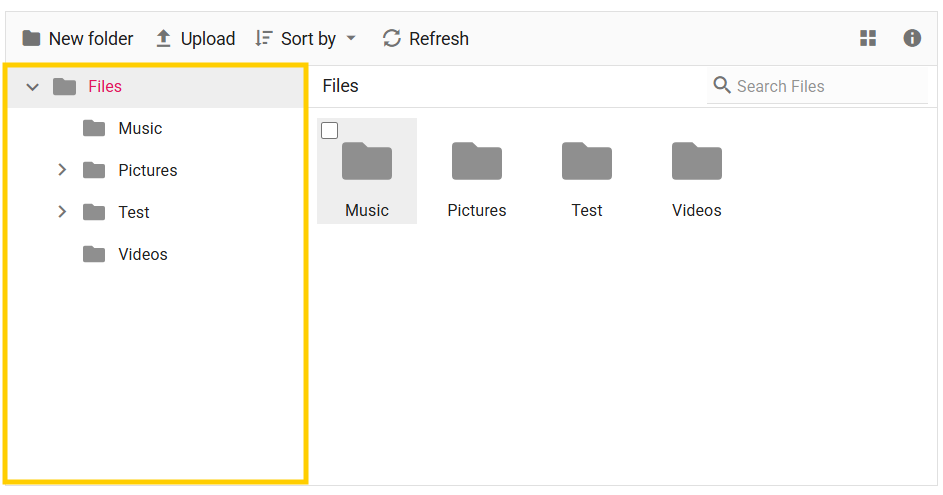The width and height of the screenshot is (943, 495).
Task: Expand the Pictures tree node
Action: coord(62,170)
